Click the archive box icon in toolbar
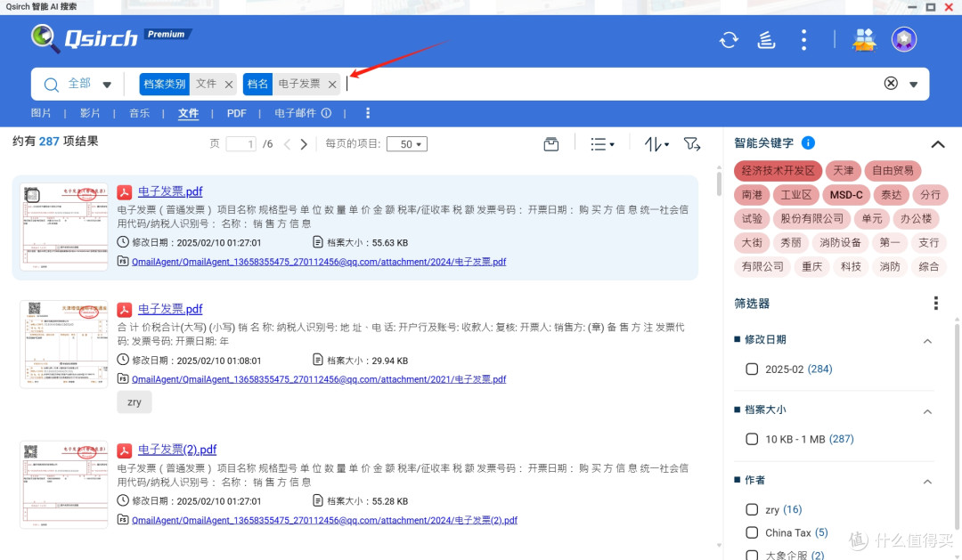Viewport: 962px width, 560px height. pyautogui.click(x=551, y=144)
